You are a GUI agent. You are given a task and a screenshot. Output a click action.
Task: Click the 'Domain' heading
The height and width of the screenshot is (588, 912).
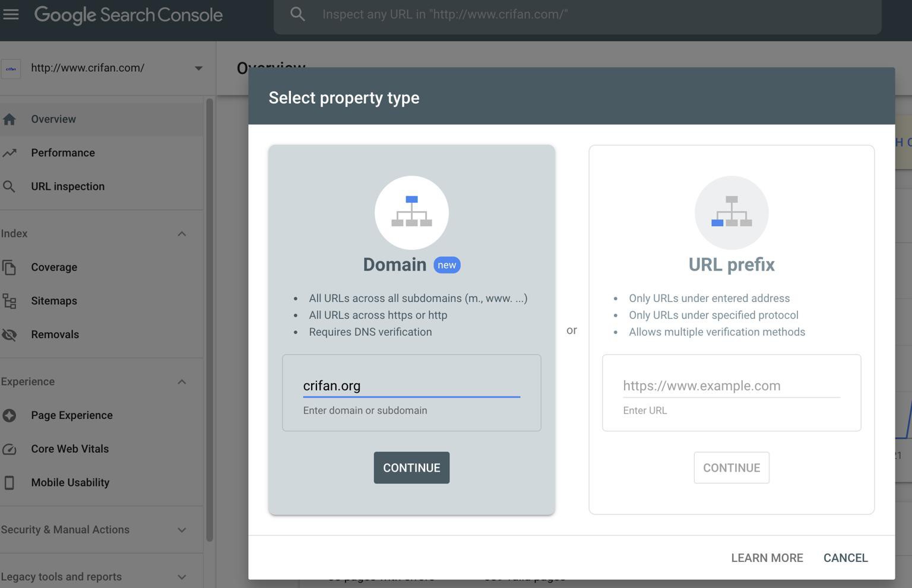tap(395, 265)
